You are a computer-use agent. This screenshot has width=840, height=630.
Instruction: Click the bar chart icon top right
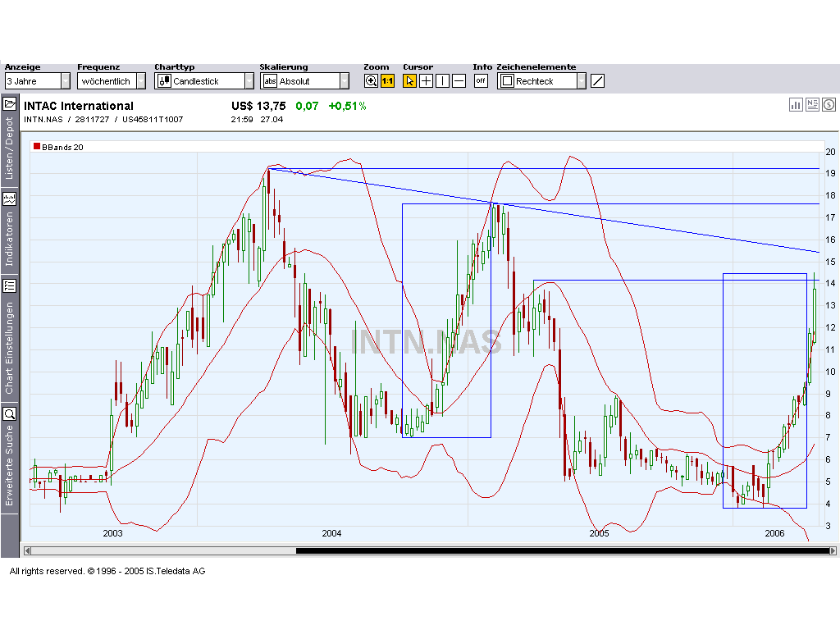[x=796, y=105]
